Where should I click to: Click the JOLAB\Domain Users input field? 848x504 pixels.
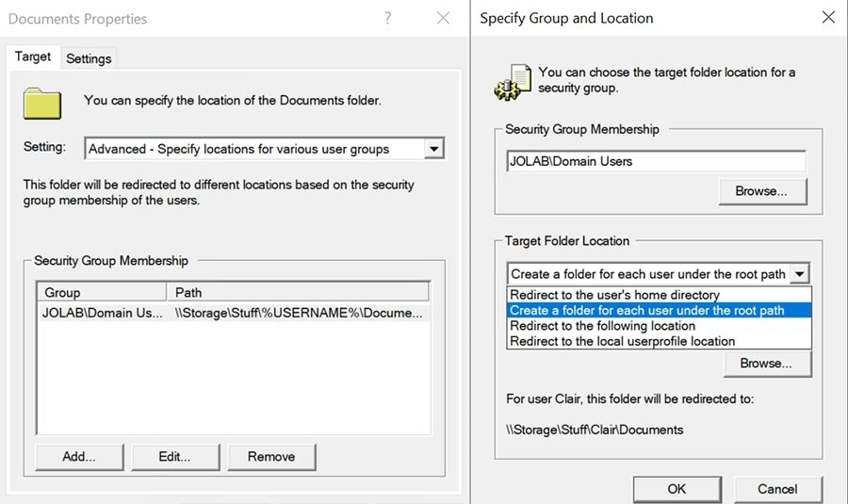coord(656,161)
